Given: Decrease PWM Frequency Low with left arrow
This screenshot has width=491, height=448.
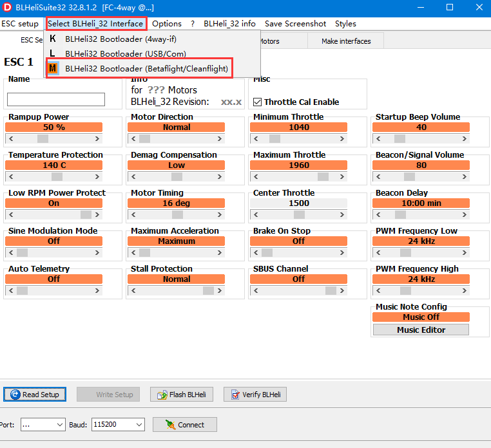Looking at the screenshot, I should click(378, 252).
